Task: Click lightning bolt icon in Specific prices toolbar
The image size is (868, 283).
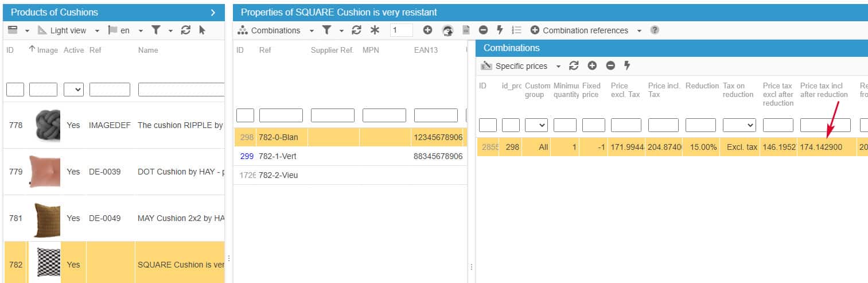Action: click(627, 66)
